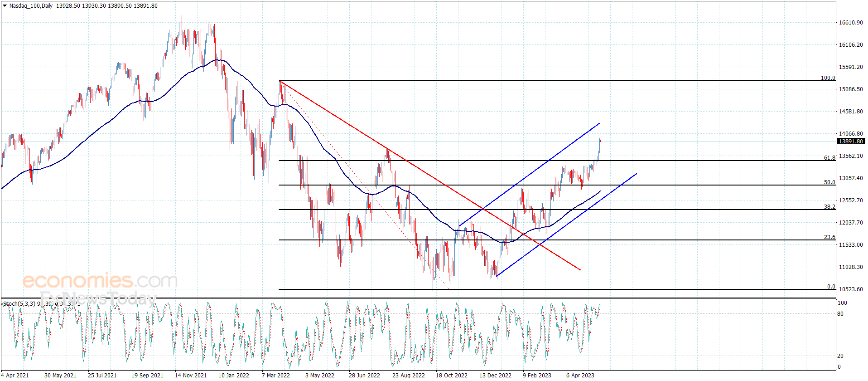This screenshot has height=381, width=868.
Task: Click the 11028.30 price axis label
Action: click(x=851, y=267)
